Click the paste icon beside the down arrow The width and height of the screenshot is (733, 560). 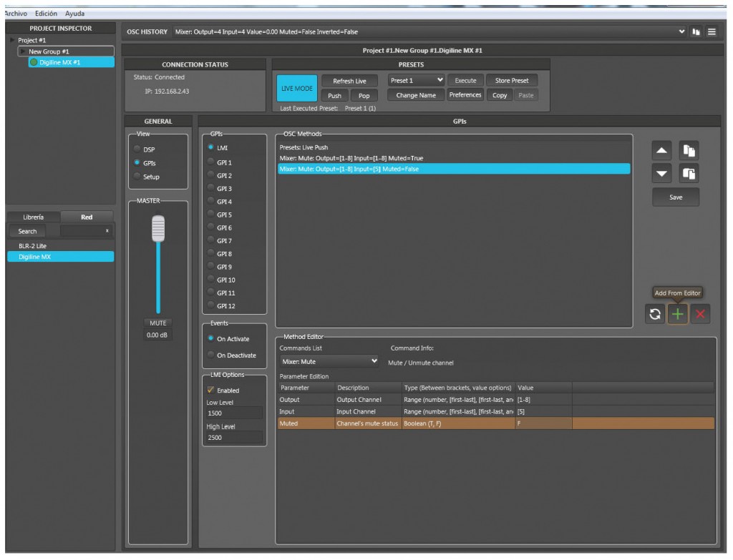coord(688,172)
